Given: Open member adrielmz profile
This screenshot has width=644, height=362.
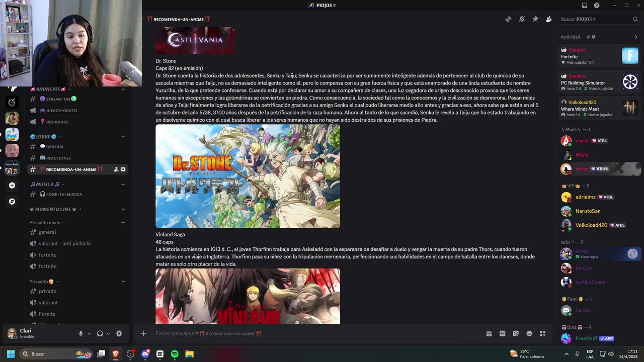Looking at the screenshot, I should [600, 197].
